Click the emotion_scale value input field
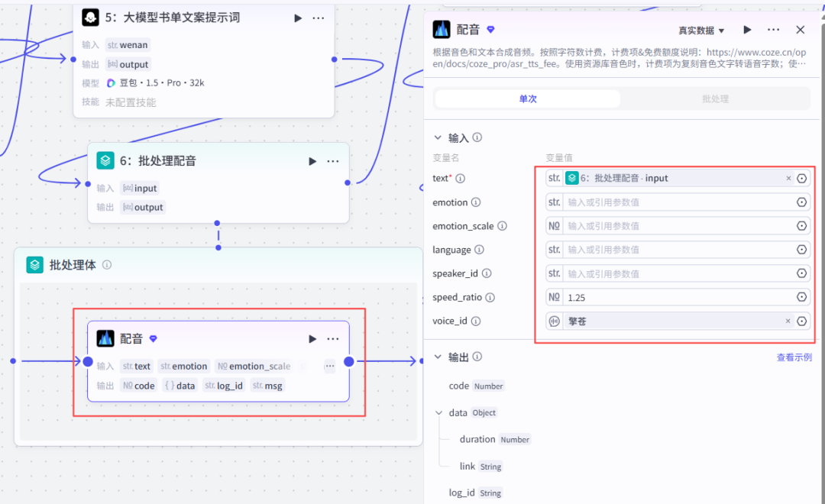 [678, 226]
